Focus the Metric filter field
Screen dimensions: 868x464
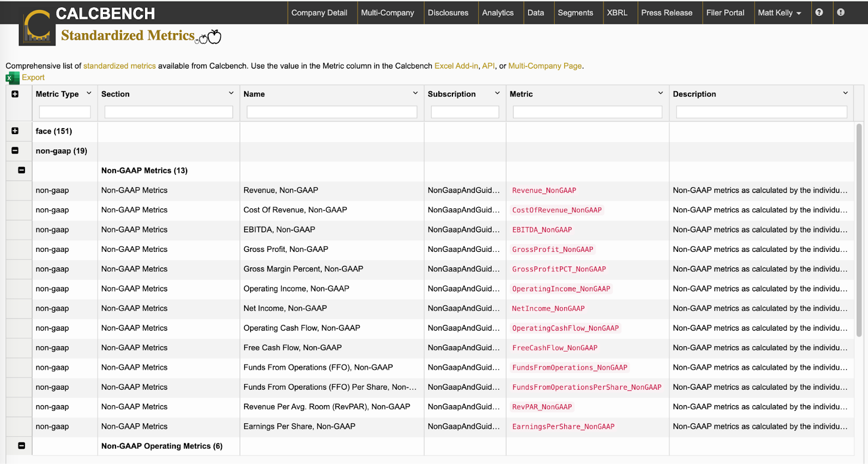click(x=588, y=112)
